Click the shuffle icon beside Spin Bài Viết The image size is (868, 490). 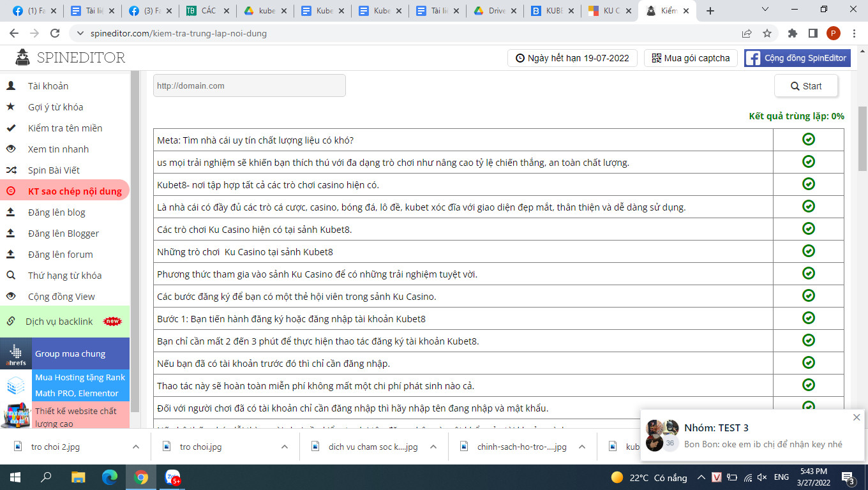[x=11, y=170]
